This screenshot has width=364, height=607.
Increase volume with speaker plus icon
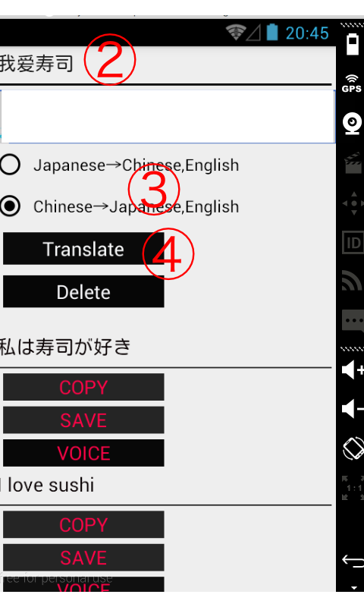point(353,370)
